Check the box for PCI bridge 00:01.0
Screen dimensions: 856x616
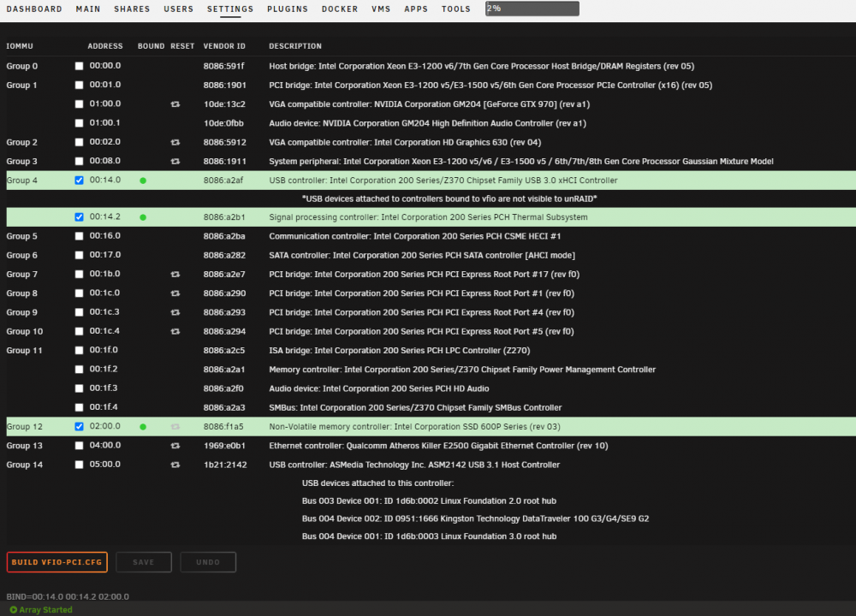click(79, 85)
